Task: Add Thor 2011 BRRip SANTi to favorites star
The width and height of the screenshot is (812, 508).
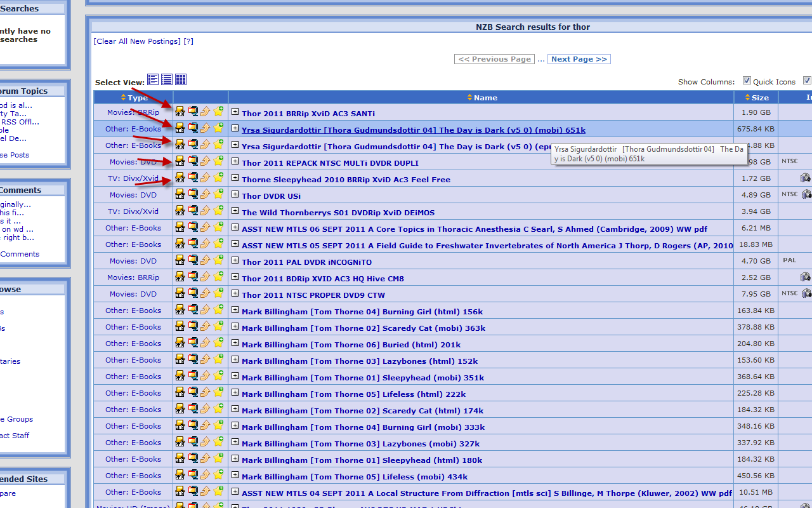Action: click(218, 112)
